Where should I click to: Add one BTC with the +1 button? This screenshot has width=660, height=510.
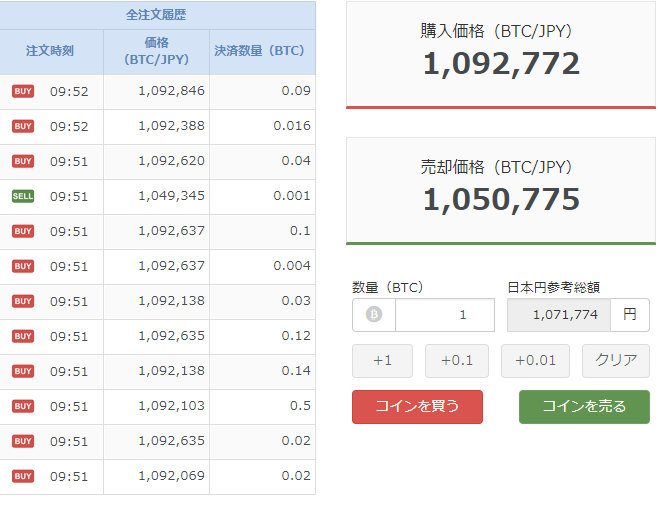382,361
